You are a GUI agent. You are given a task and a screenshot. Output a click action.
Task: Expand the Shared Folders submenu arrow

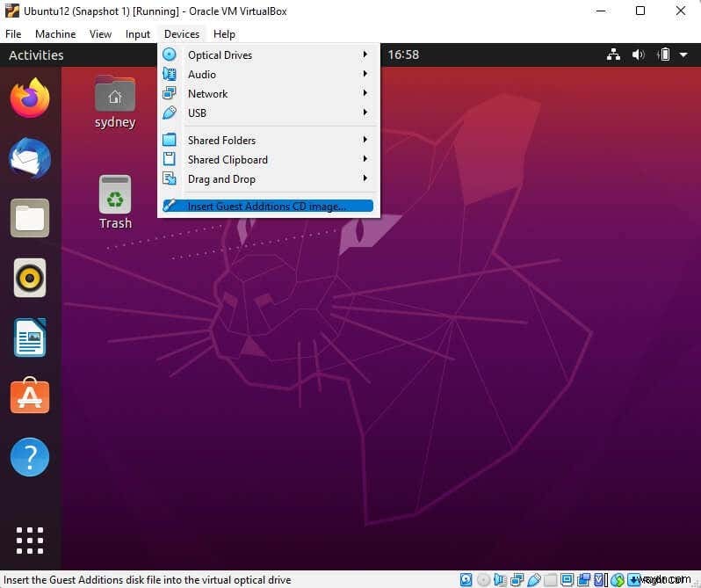pos(365,140)
